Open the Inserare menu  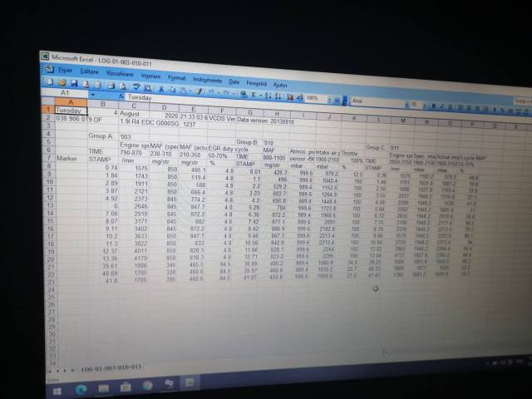[150, 75]
